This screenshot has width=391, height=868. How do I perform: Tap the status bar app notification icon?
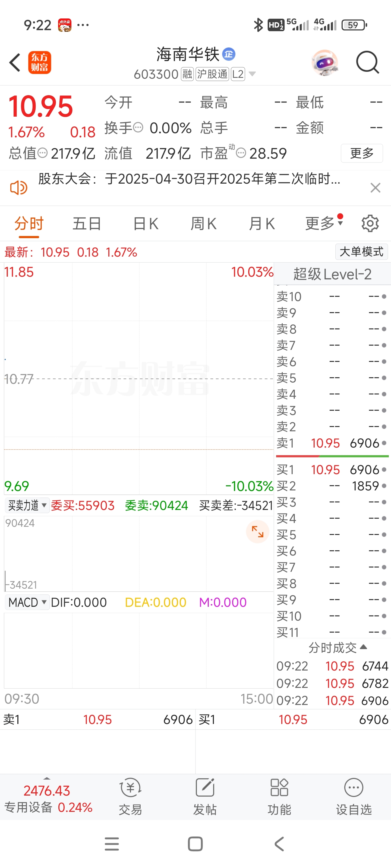coord(64,25)
